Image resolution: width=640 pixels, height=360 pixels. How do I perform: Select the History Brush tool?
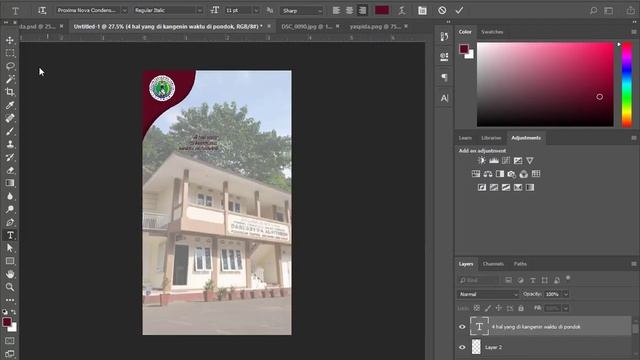10,157
